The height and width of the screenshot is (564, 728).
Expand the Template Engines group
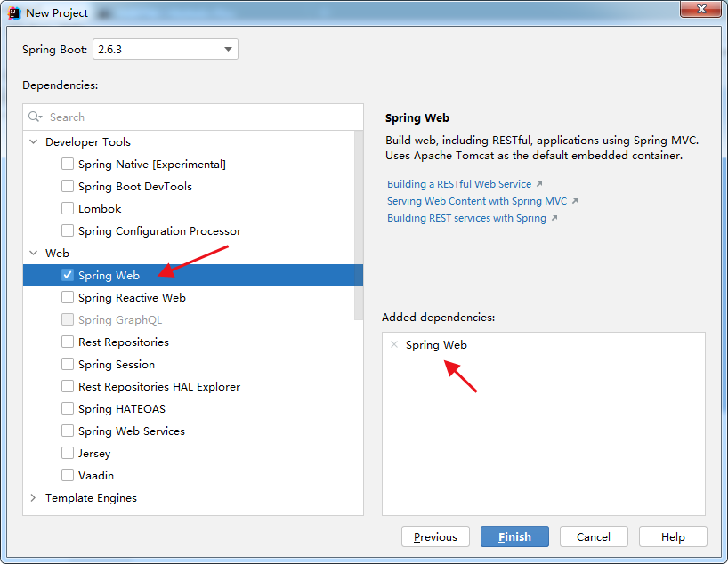tap(34, 497)
